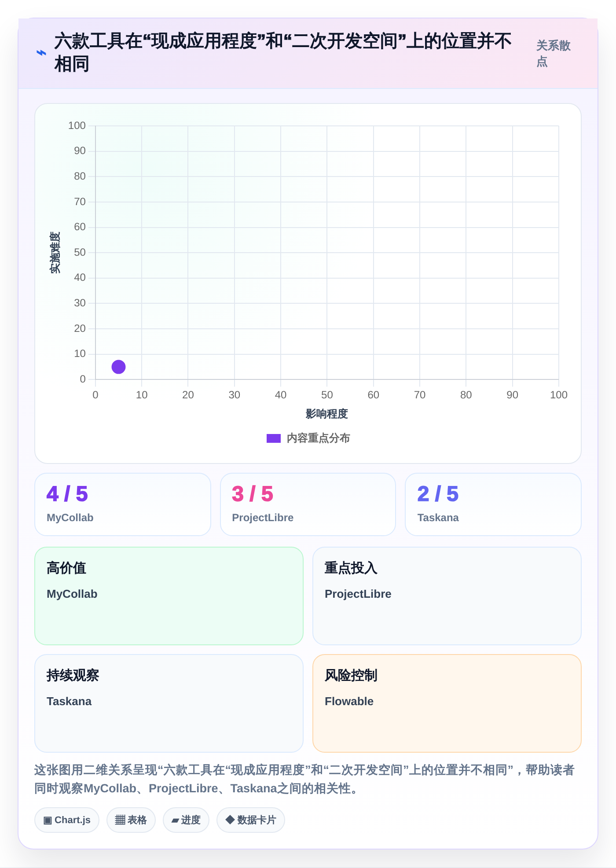Viewport: 616px width, 868px height.
Task: Click the 进度 tag chip
Action: click(186, 820)
